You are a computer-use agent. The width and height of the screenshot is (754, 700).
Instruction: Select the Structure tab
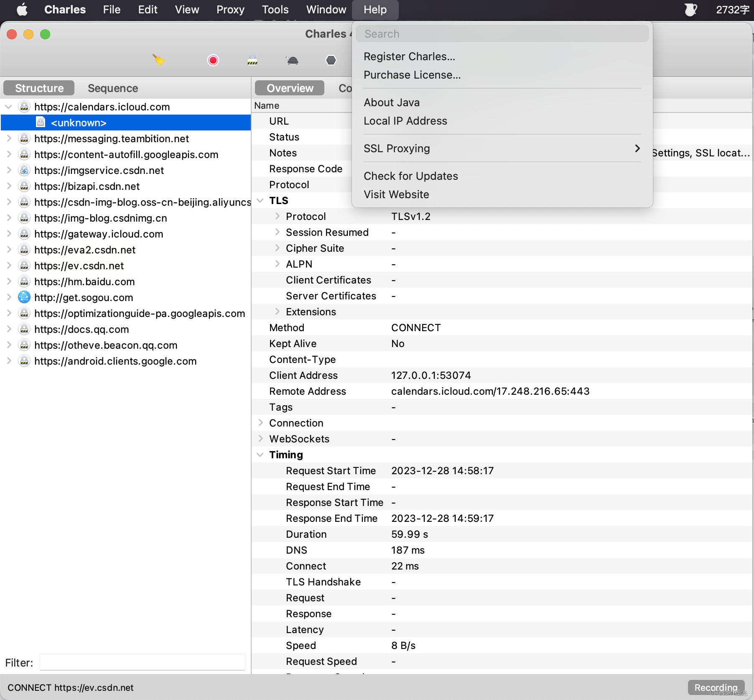click(39, 88)
